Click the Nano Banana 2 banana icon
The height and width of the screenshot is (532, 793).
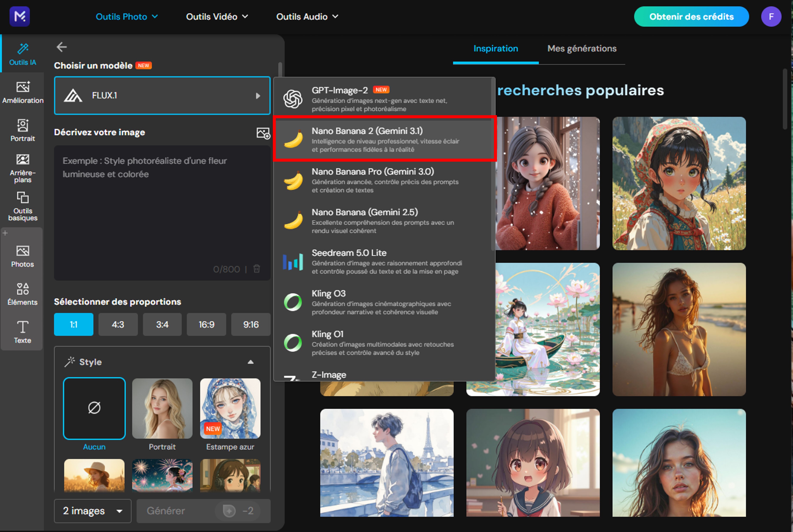click(x=293, y=139)
